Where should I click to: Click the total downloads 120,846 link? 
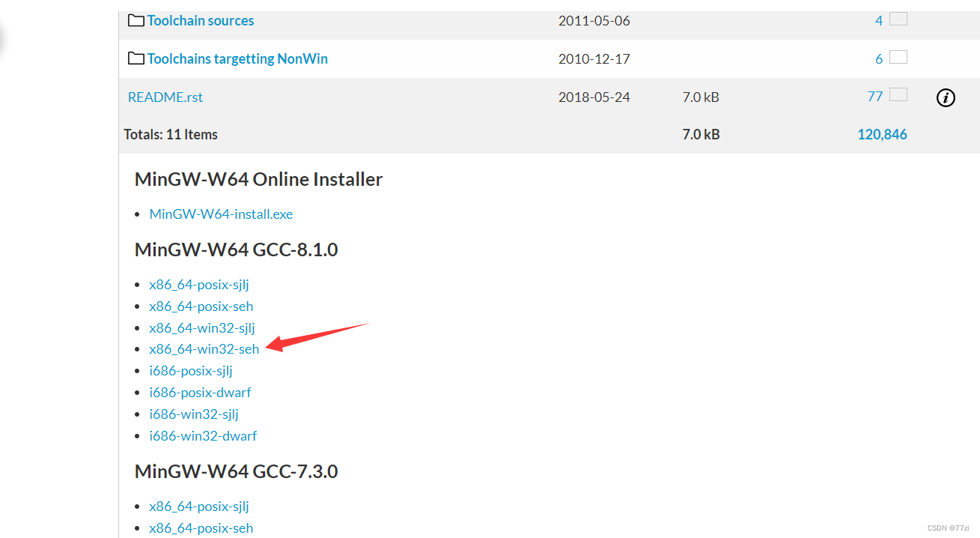point(882,135)
